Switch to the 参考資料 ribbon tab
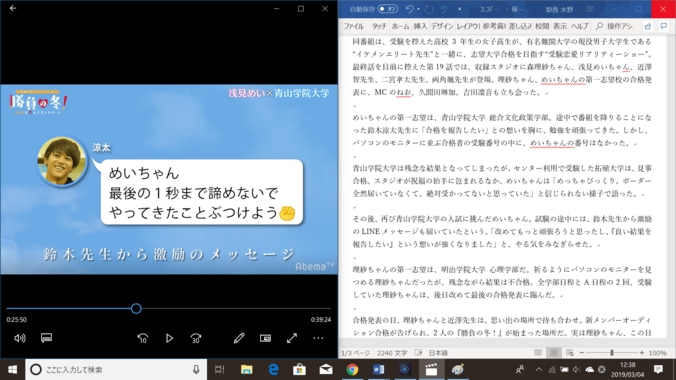Screen dimensions: 676x380 [x=494, y=26]
